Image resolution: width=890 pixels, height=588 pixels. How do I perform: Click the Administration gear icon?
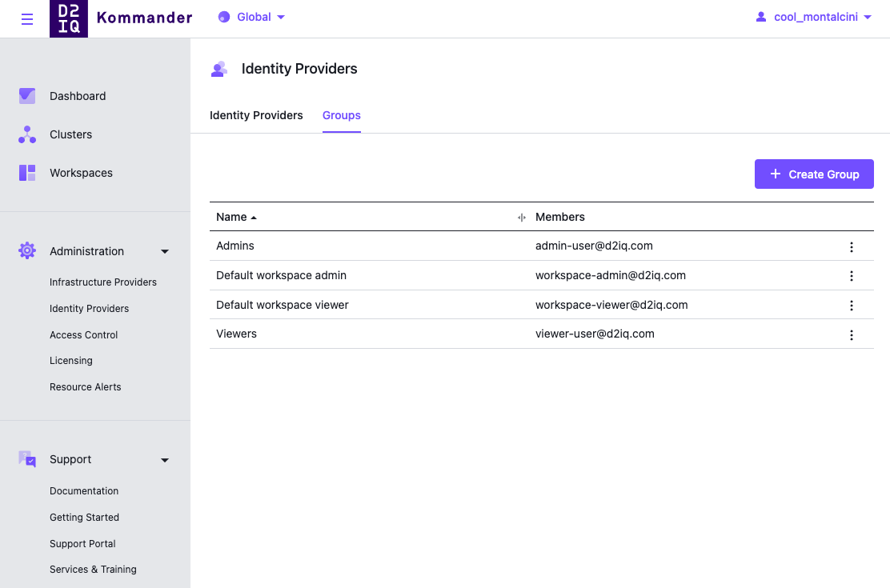point(27,250)
